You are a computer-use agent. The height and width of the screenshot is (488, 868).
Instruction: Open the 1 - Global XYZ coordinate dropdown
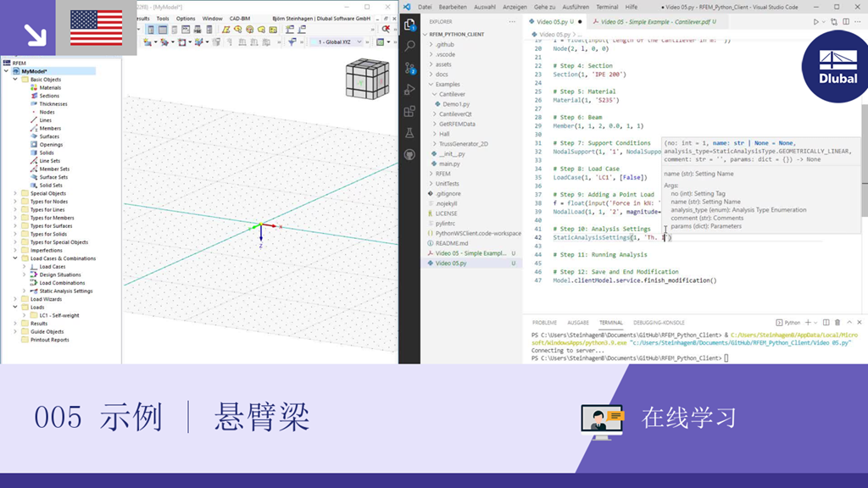[x=336, y=42]
